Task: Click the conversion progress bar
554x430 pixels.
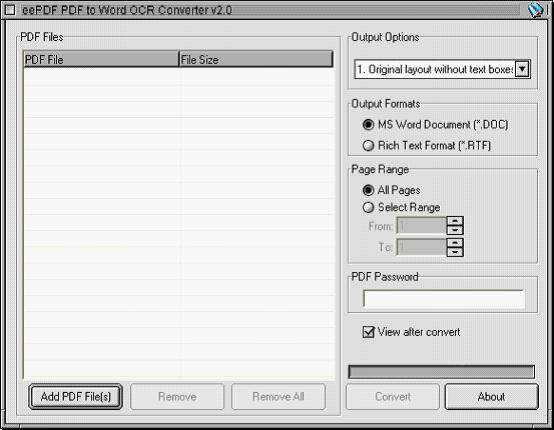Action: [x=441, y=372]
